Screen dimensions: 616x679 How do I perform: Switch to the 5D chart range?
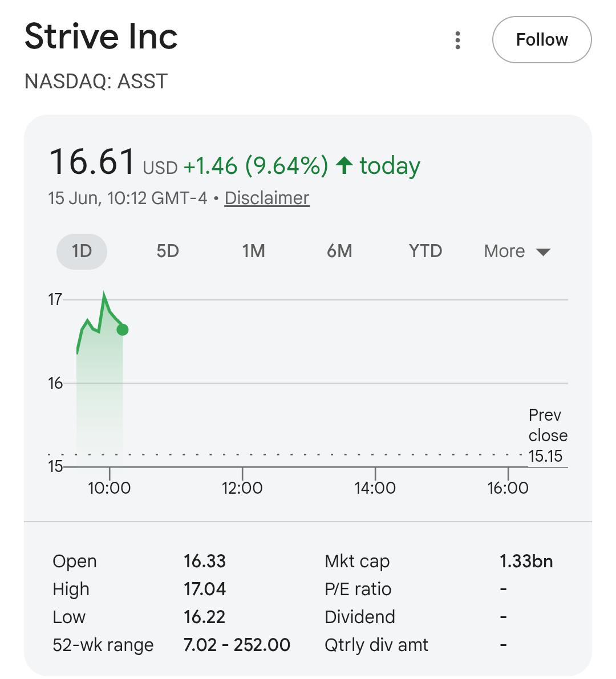[168, 251]
